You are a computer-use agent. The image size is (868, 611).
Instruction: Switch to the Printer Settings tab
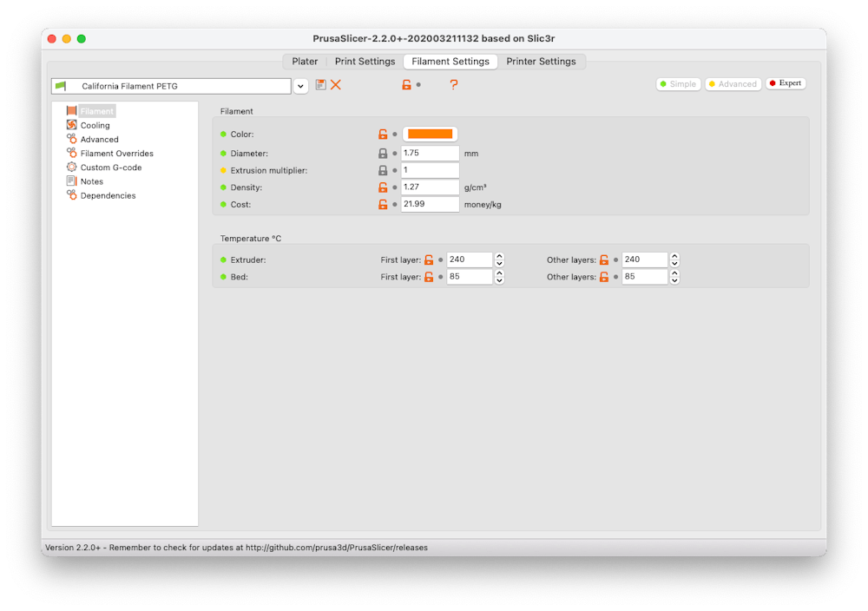[541, 62]
